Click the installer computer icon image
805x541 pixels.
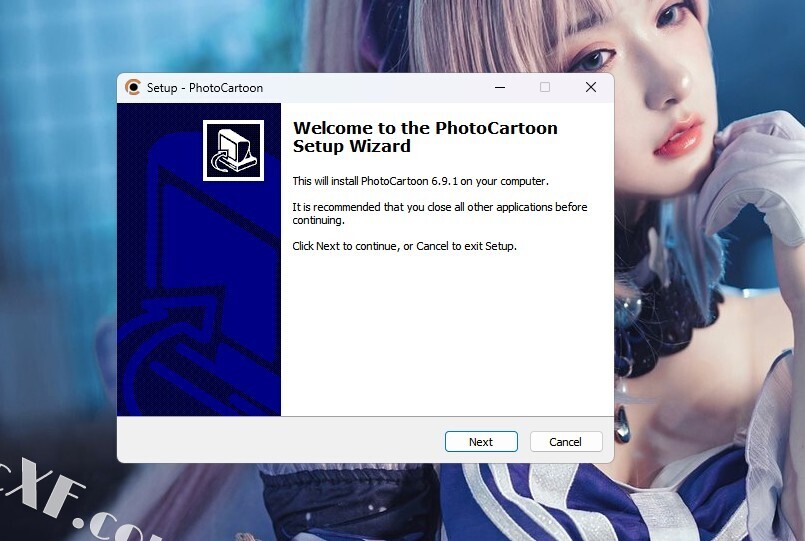click(x=234, y=150)
